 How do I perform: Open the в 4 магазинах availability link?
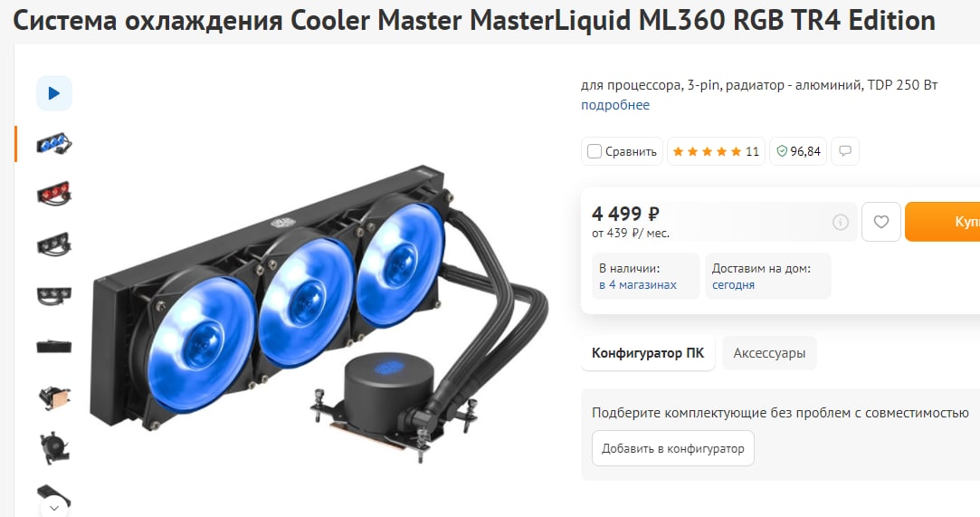click(638, 285)
